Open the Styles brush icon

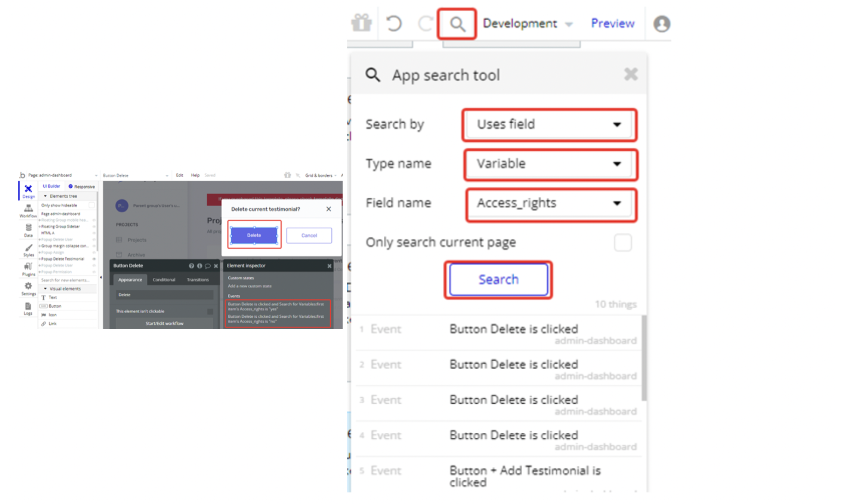coord(28,250)
